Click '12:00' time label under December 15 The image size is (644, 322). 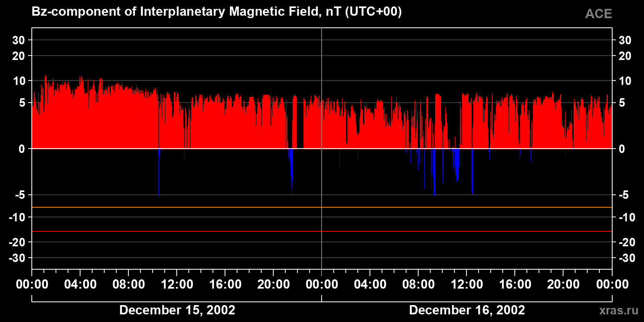tap(177, 284)
